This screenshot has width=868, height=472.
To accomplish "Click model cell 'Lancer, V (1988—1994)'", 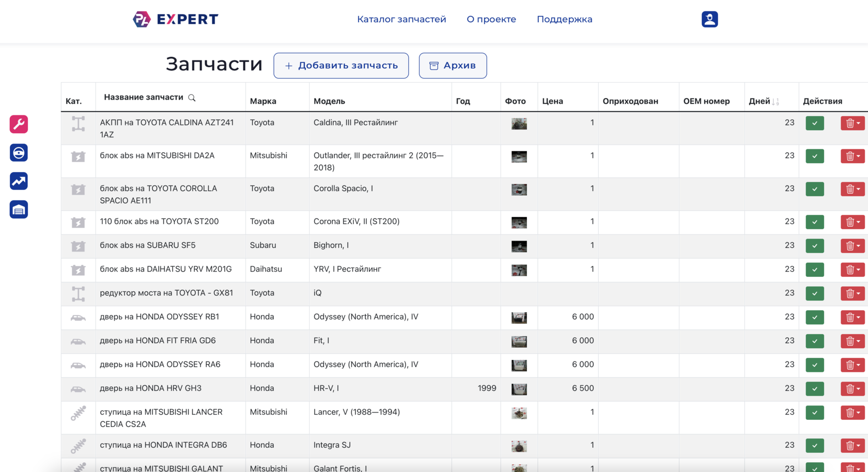I will tap(357, 412).
